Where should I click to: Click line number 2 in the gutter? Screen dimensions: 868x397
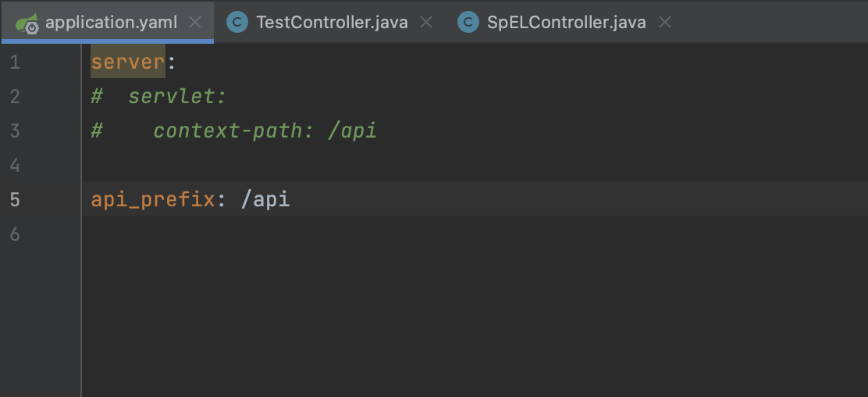click(x=15, y=96)
